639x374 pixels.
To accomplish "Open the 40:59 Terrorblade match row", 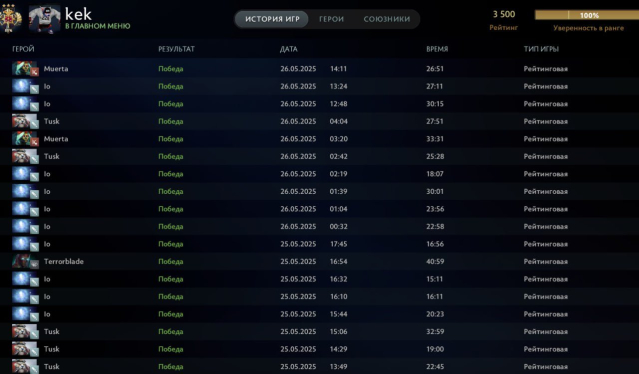I will click(320, 262).
